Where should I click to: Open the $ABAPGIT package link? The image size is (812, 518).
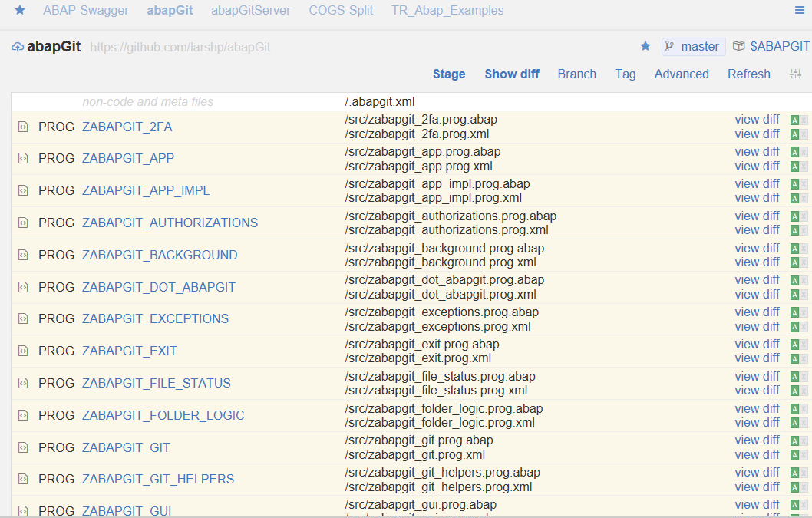pos(780,47)
